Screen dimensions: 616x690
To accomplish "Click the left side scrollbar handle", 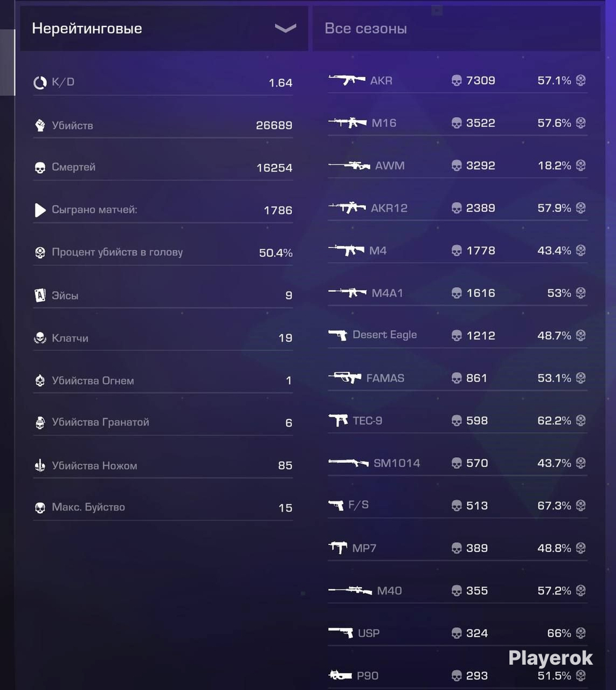I will tap(7, 62).
